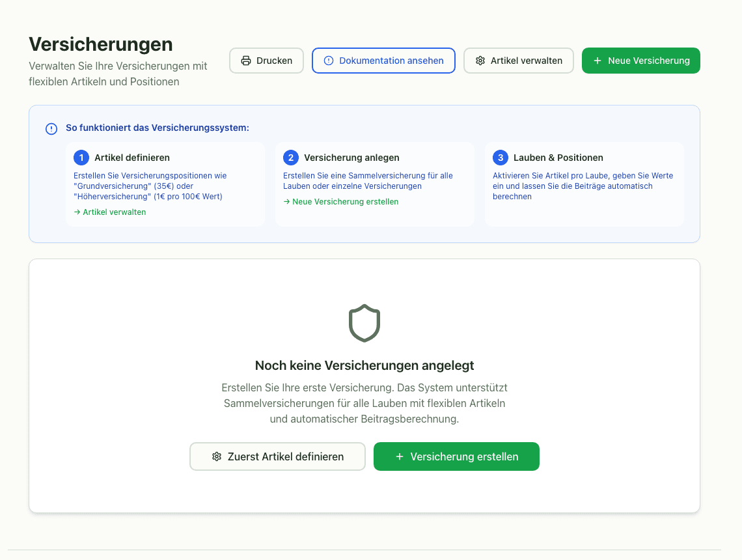The image size is (742, 560).
Task: Click the gear icon in Artikel verwalten
Action: [x=480, y=61]
